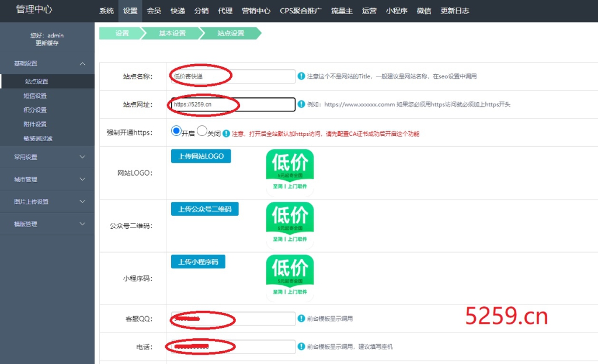Click info icon beside 站点名称 field
Viewport: 598px width, 364px height.
coord(301,76)
